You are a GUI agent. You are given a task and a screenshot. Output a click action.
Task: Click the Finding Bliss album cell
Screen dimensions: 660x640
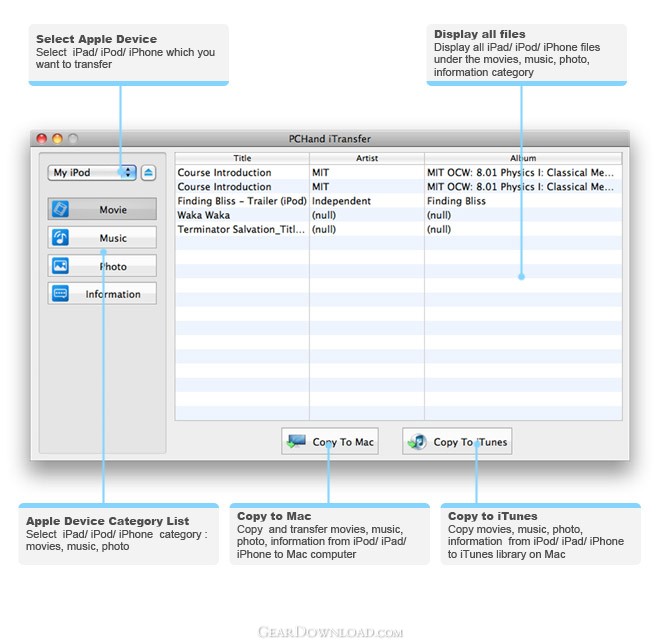456,201
